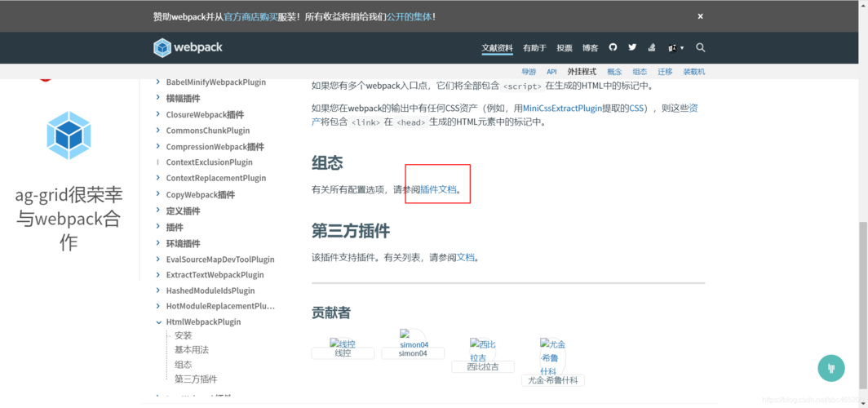This screenshot has height=408, width=868.
Task: Open search with magnifier icon
Action: 700,47
